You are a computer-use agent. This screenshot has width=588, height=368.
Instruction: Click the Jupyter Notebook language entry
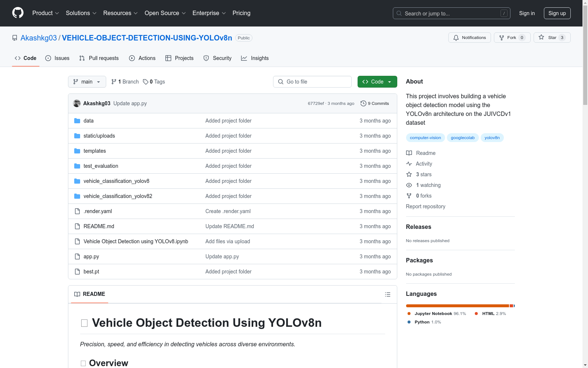pos(437,314)
